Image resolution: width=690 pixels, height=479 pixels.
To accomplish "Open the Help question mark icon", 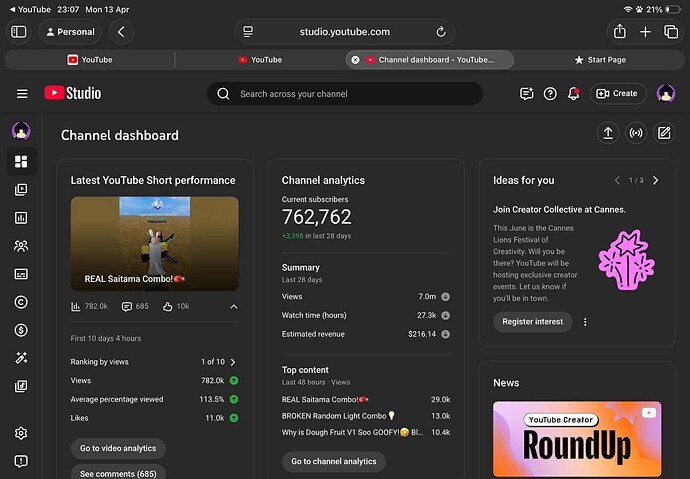I will point(550,93).
